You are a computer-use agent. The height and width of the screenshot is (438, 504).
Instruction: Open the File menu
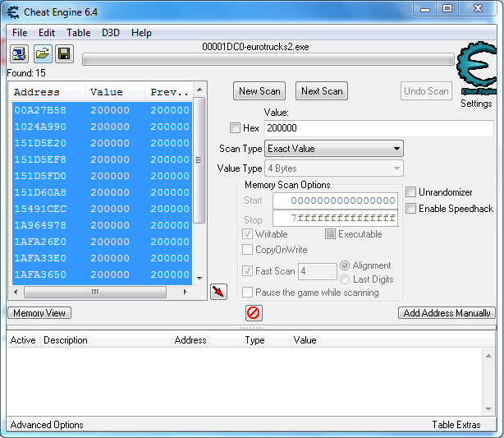20,33
